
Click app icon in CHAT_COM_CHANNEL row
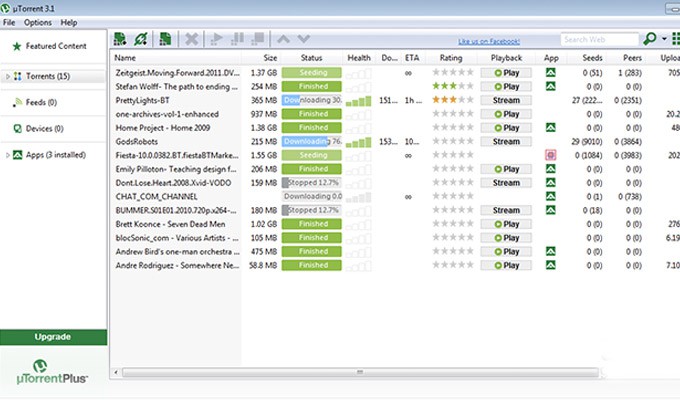point(551,196)
